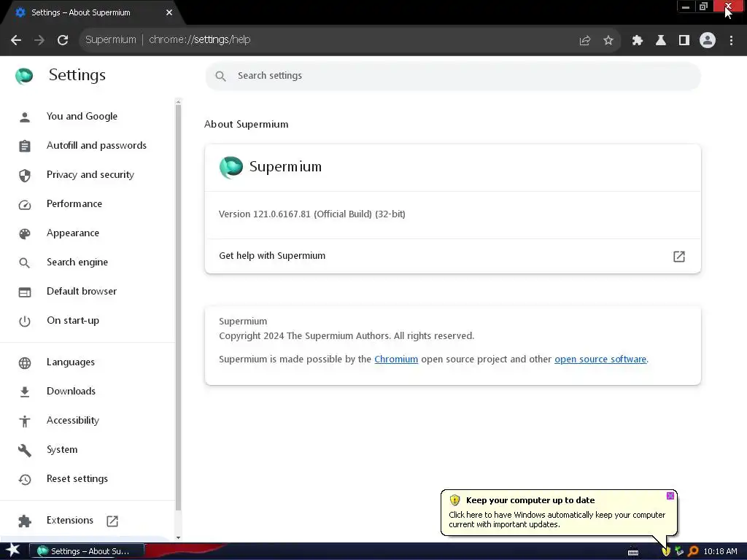Image resolution: width=747 pixels, height=560 pixels.
Task: Click the Keep your computer up to date balloon
Action: coord(559,513)
